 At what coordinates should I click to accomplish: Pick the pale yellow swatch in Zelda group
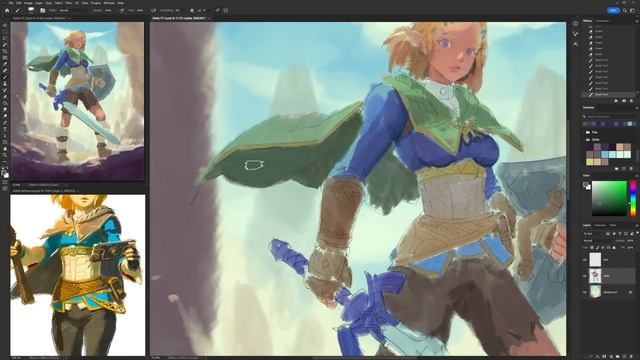pos(589,162)
